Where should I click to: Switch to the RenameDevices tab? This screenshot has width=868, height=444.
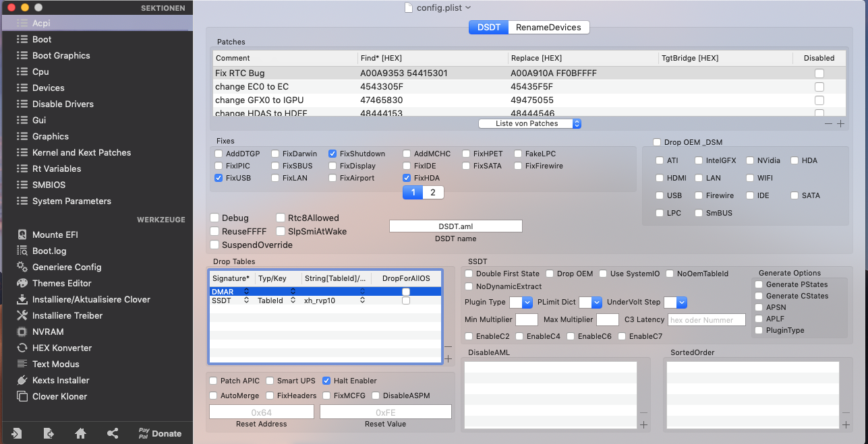coord(548,27)
